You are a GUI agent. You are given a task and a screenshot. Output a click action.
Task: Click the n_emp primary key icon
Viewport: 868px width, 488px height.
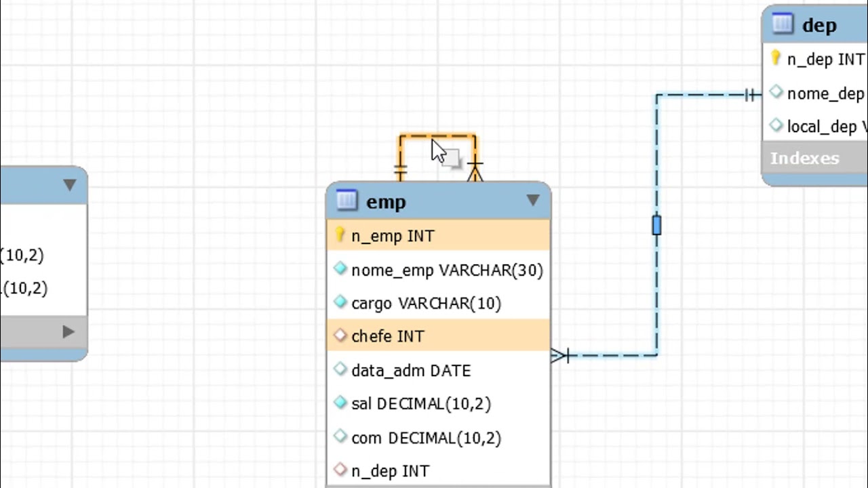[x=340, y=235]
